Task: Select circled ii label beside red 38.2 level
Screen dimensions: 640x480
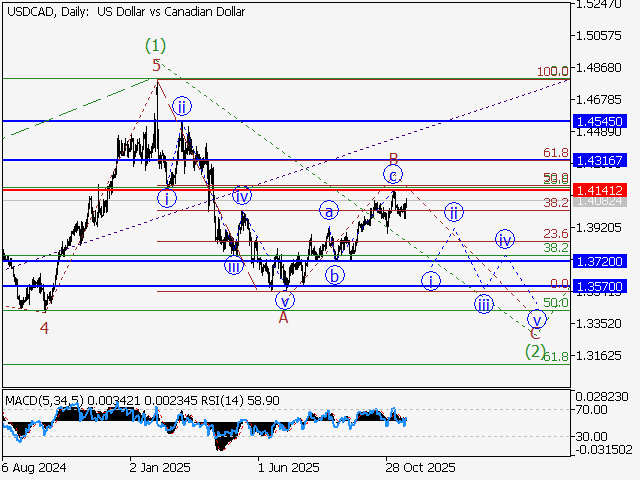Action: 454,212
